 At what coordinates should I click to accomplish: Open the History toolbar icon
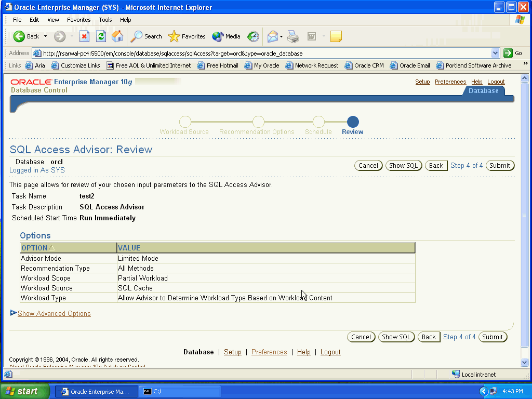(x=253, y=36)
